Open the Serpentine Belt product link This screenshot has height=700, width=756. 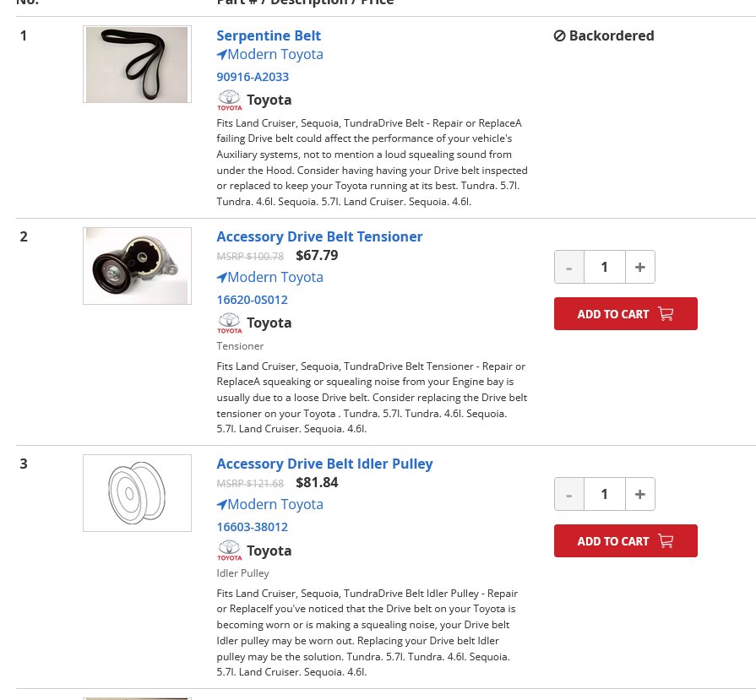pyautogui.click(x=269, y=35)
